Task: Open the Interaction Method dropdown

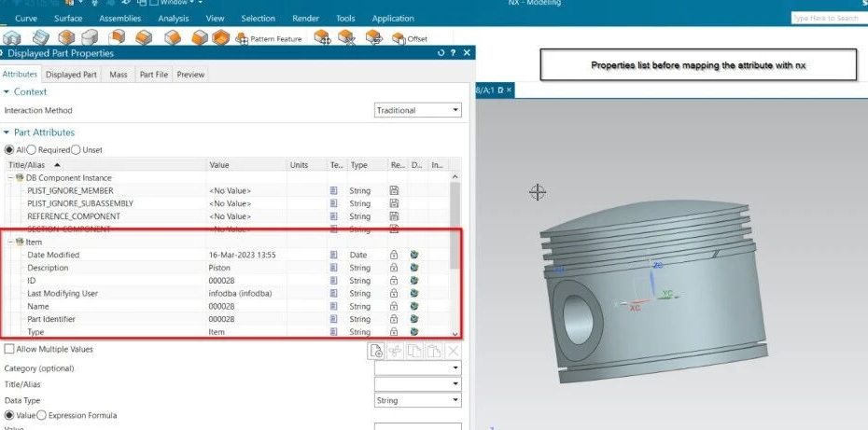Action: 417,111
